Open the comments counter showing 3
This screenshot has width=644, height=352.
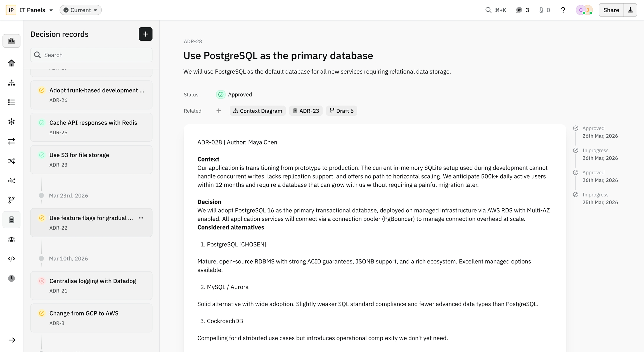click(522, 10)
